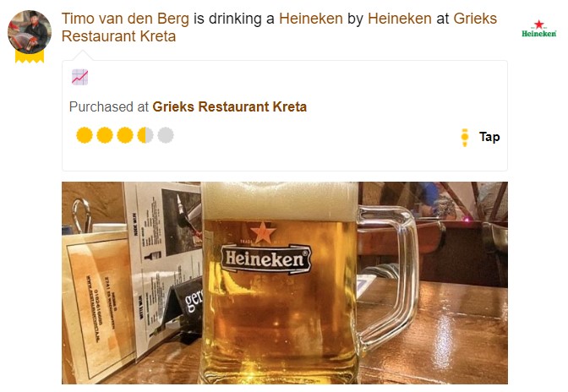This screenshot has height=392, width=568.
Task: Click the first yellow rating circle
Action: (85, 135)
